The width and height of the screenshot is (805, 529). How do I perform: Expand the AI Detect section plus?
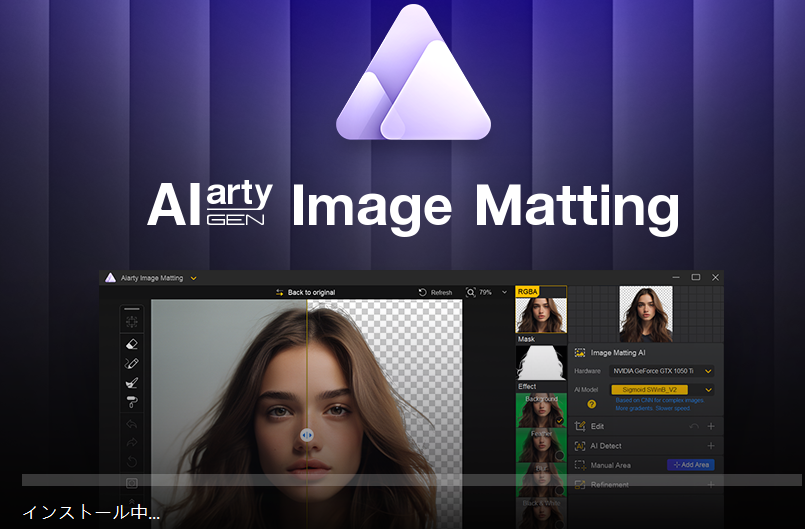[x=711, y=446]
